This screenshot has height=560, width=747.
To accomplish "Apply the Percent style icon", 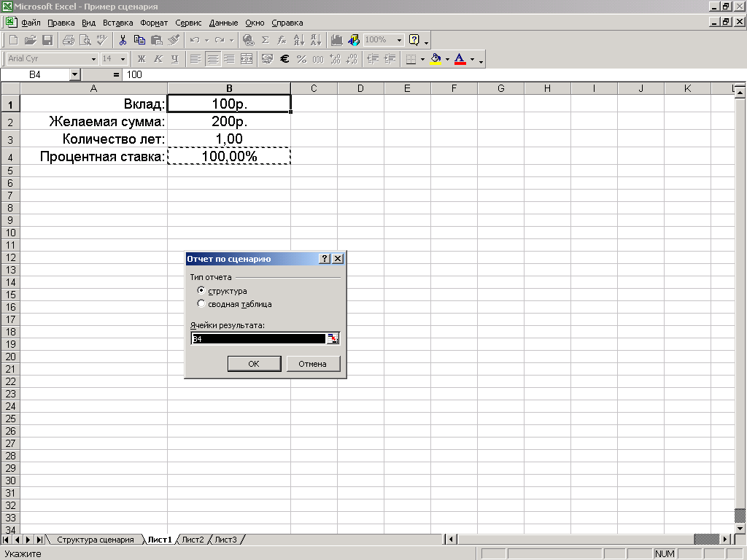I will coord(301,58).
